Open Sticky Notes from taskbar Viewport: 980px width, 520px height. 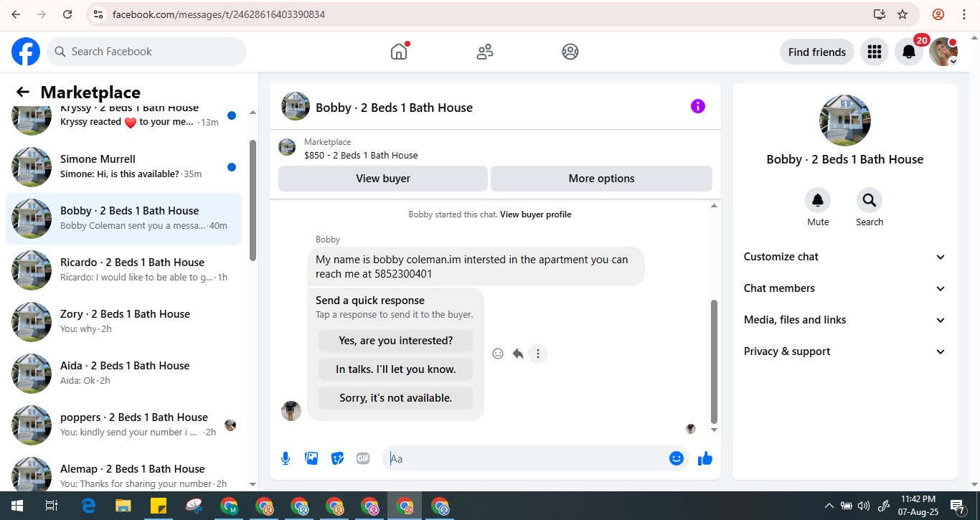pos(159,506)
